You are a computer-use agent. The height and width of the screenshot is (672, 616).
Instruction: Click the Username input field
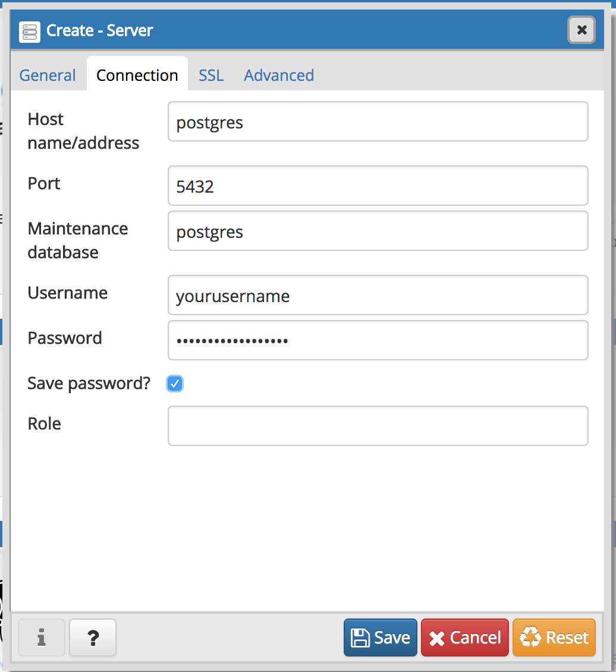click(x=378, y=296)
